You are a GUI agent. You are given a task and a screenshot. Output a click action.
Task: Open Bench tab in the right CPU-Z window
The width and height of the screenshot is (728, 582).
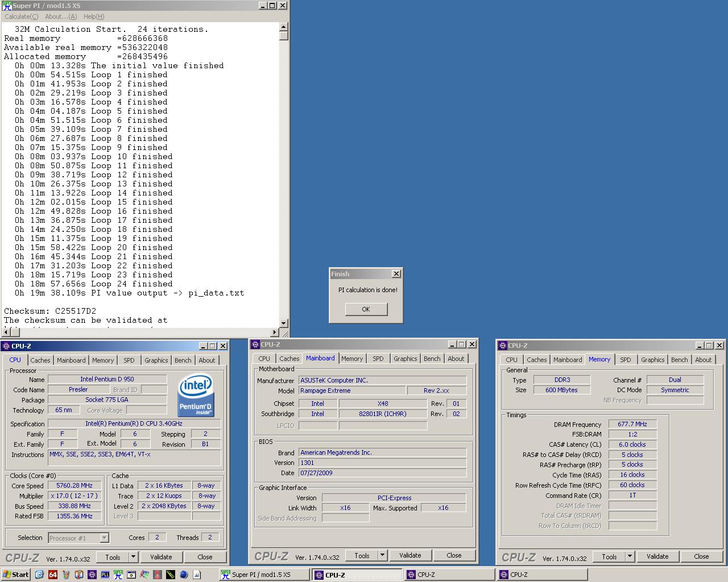click(x=680, y=360)
